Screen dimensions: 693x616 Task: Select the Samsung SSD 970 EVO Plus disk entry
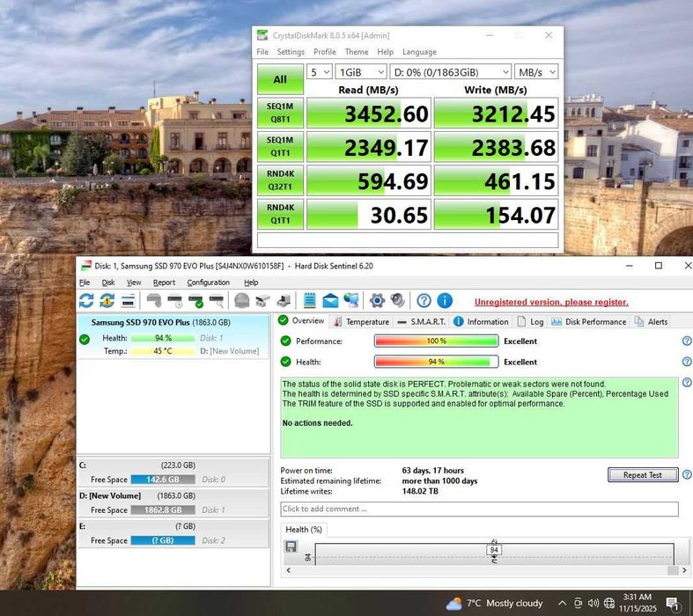click(173, 336)
